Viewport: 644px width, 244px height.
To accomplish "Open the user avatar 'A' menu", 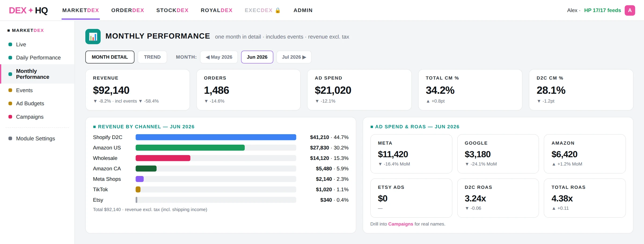I will point(630,10).
